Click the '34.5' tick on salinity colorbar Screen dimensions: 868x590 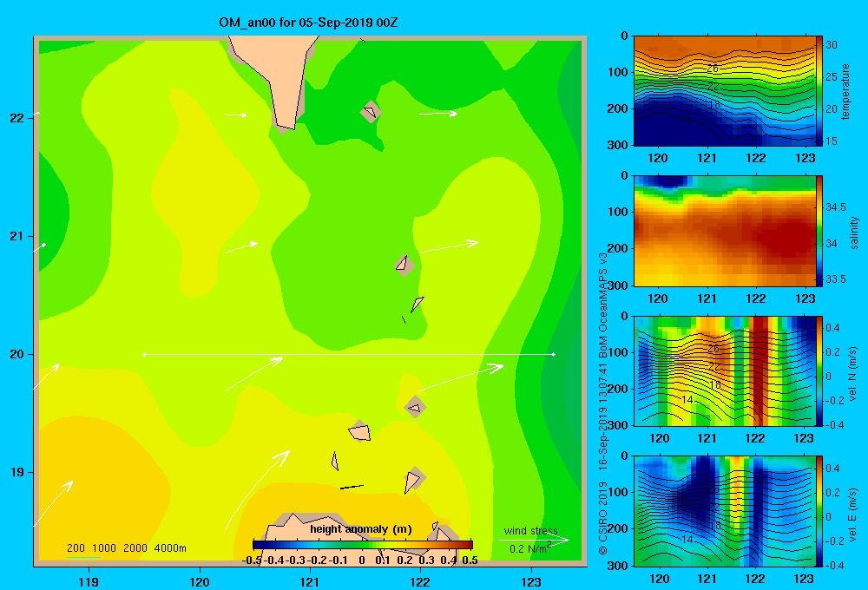[835, 207]
